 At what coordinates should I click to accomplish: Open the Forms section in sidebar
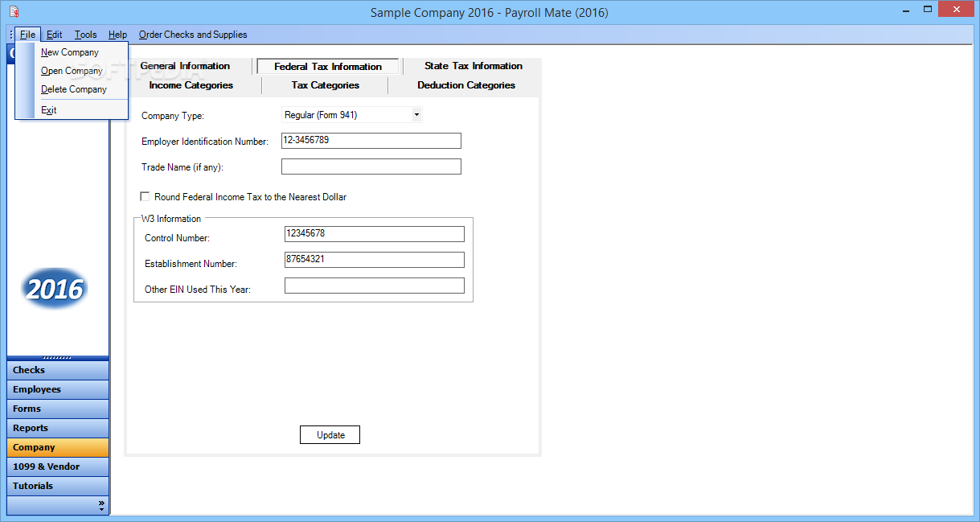(x=58, y=409)
